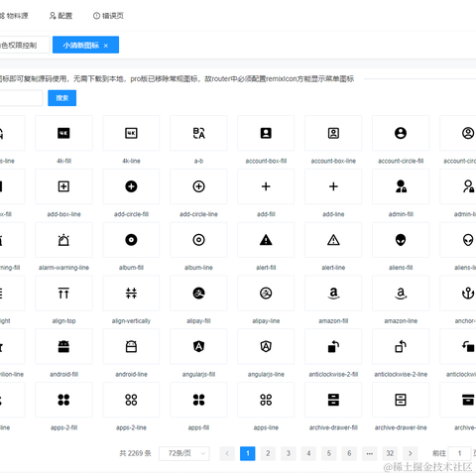Viewport: 476px width, 476px height.
Task: Select the alert-line triangle icon
Action: coord(333,240)
